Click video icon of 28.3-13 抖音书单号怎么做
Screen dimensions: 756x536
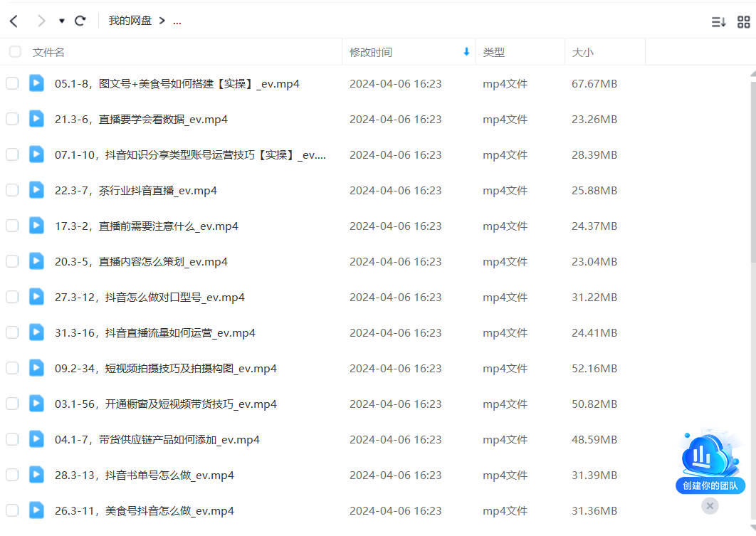click(36, 474)
